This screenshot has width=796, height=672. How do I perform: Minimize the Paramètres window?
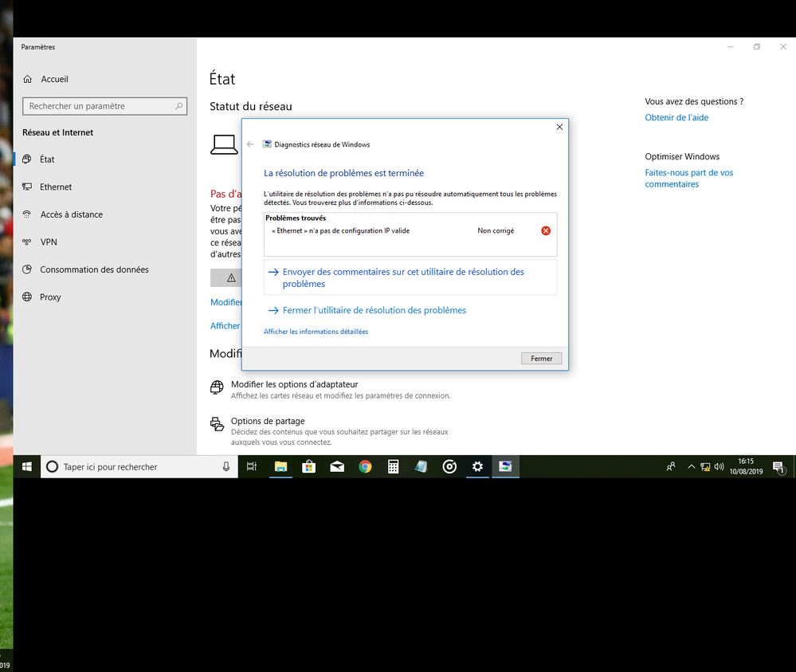point(731,47)
